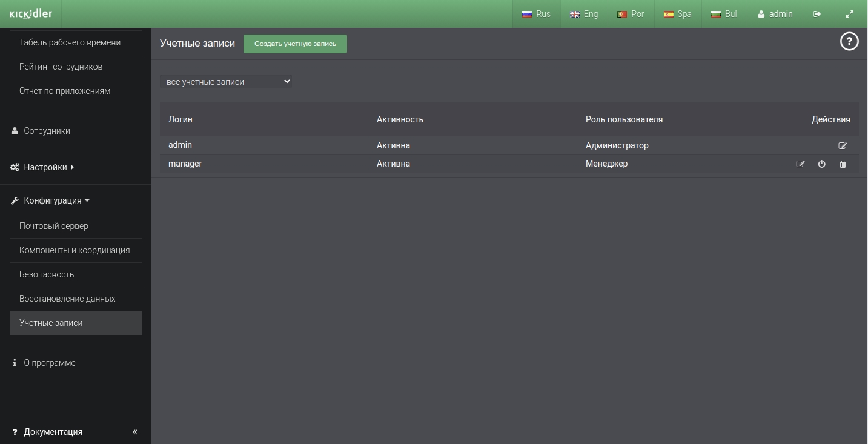Edit the manager account entry

click(x=800, y=164)
